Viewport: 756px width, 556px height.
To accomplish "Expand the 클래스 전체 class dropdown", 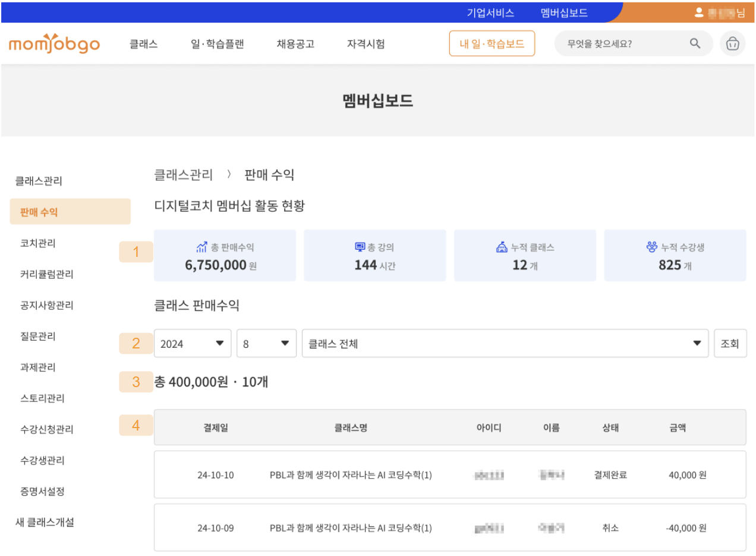I will tap(505, 344).
